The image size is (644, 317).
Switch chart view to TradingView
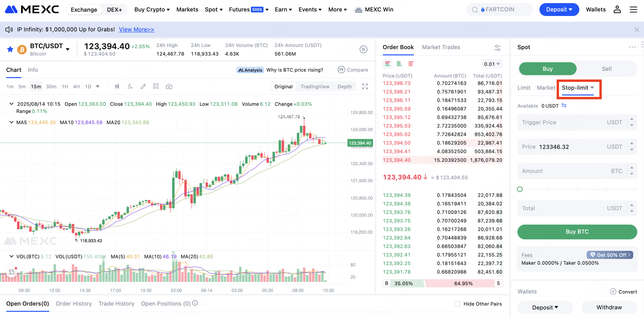315,86
